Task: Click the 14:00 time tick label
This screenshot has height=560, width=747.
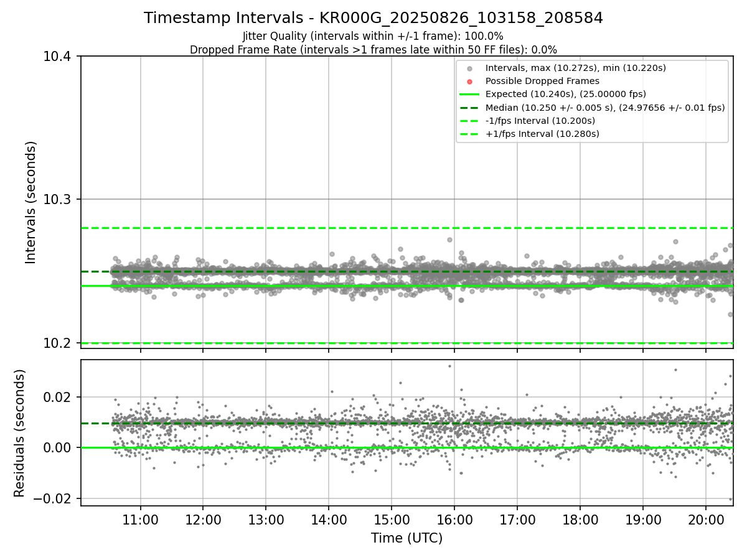Action: pos(329,520)
